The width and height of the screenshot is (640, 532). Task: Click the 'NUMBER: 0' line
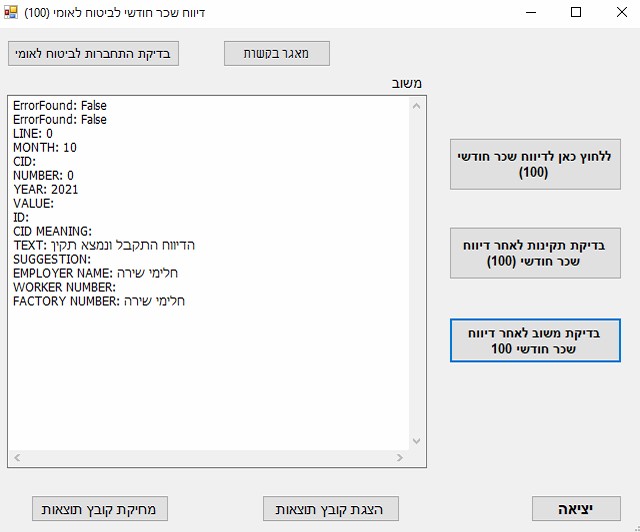tap(43, 176)
